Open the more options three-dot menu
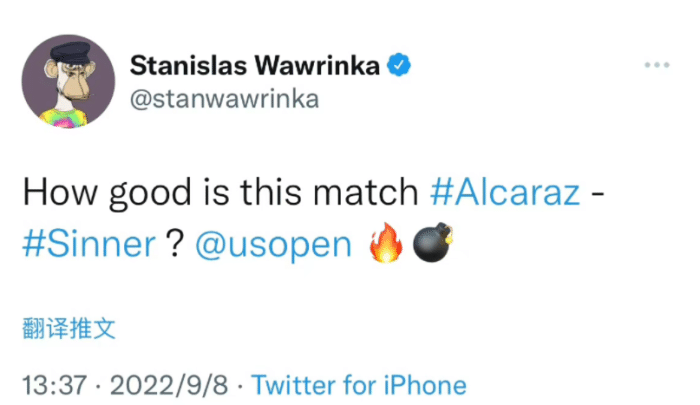The image size is (700, 405). (657, 65)
